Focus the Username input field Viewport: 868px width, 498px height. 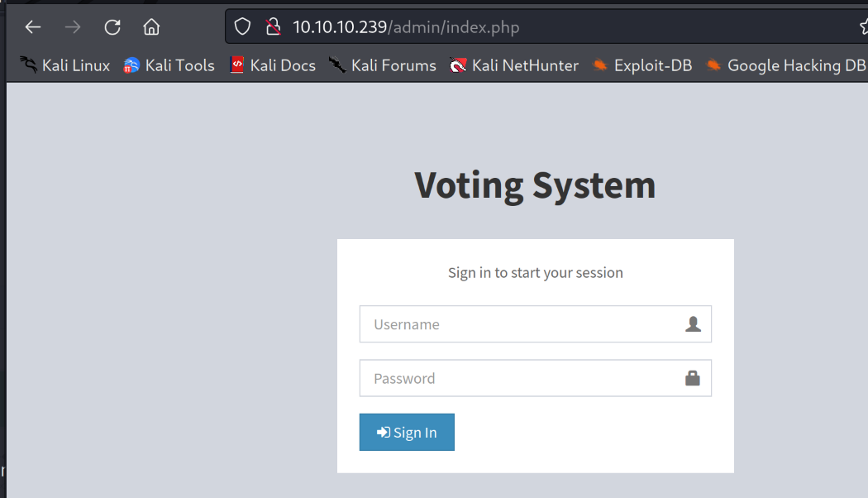click(x=521, y=324)
